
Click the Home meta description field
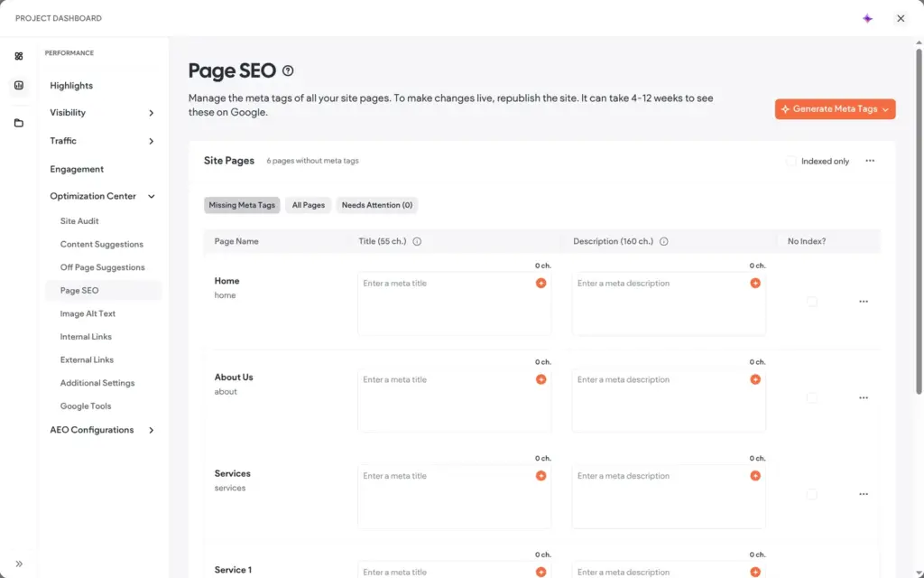pos(669,303)
